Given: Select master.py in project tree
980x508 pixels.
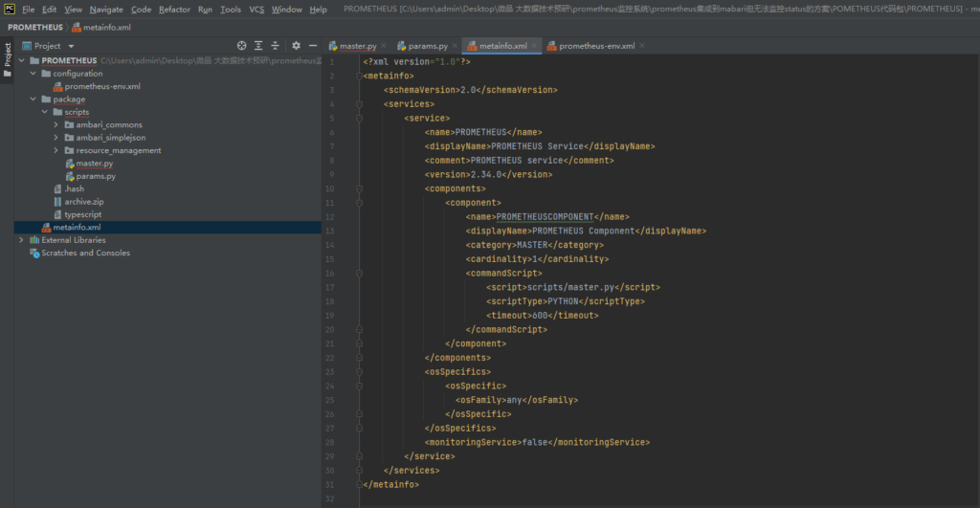Looking at the screenshot, I should (95, 163).
